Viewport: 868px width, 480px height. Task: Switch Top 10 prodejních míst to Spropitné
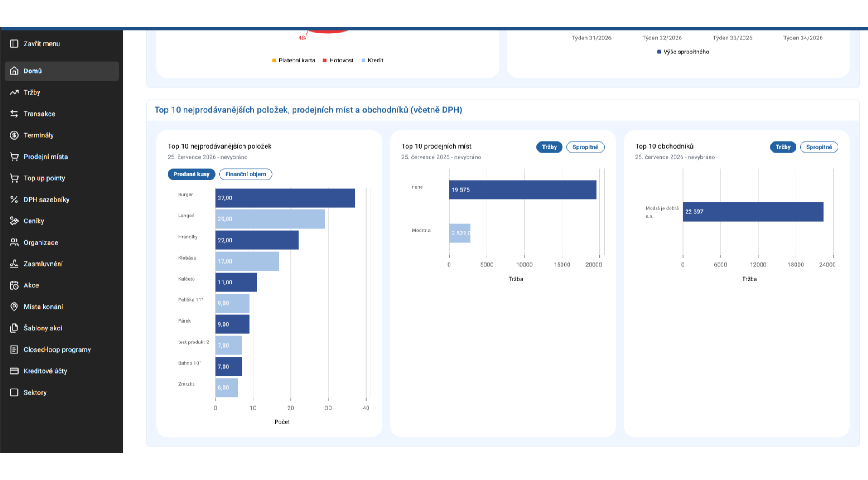click(585, 147)
